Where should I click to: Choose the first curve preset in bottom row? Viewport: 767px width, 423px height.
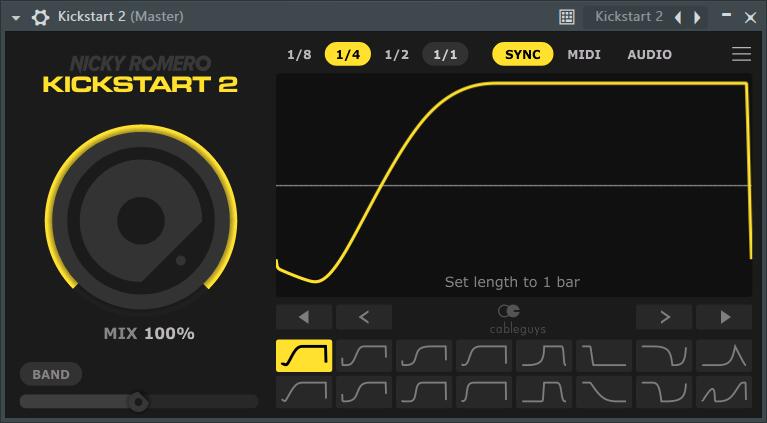pos(304,392)
